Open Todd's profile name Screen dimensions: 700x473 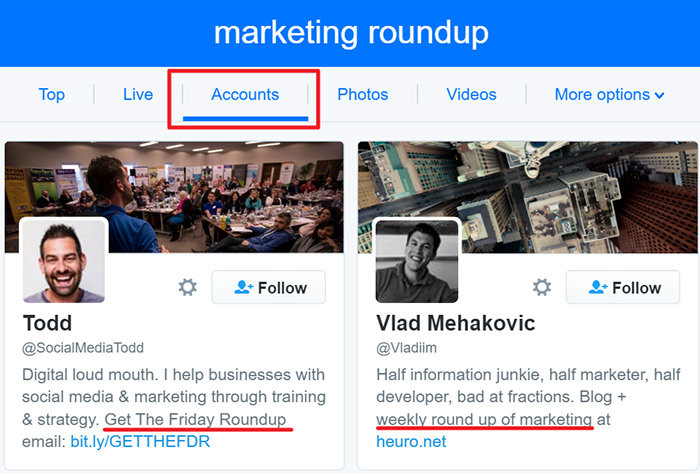coord(48,324)
